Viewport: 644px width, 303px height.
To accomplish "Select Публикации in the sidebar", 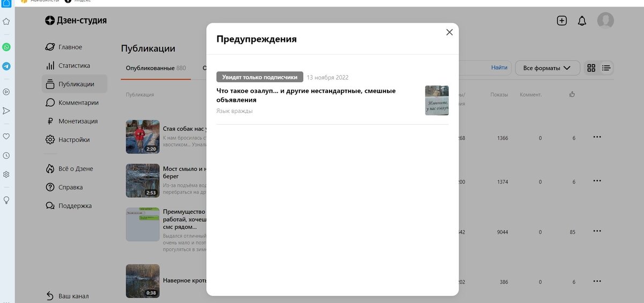I will [75, 84].
